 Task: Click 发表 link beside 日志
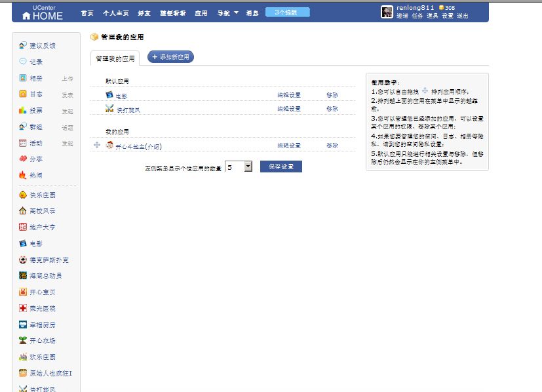(68, 94)
